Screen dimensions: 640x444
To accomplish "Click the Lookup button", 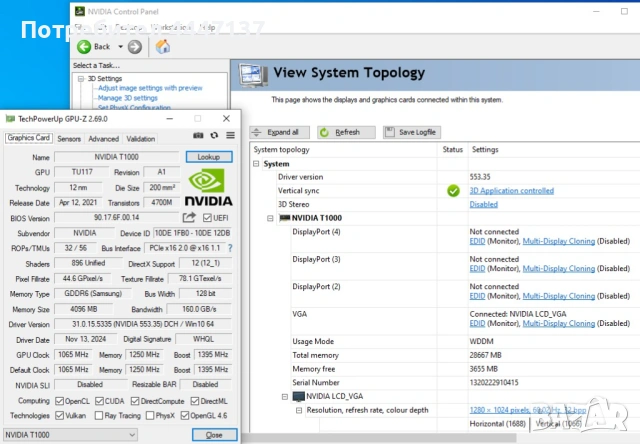I will pyautogui.click(x=208, y=157).
